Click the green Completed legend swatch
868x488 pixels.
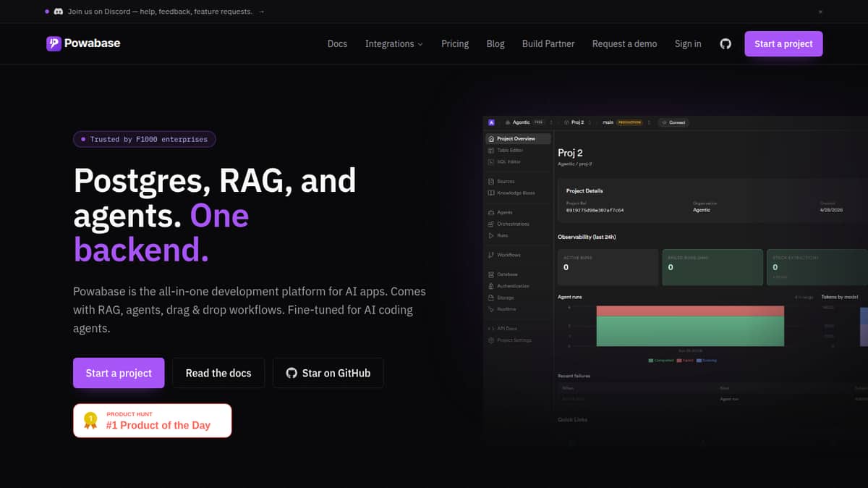coord(651,360)
